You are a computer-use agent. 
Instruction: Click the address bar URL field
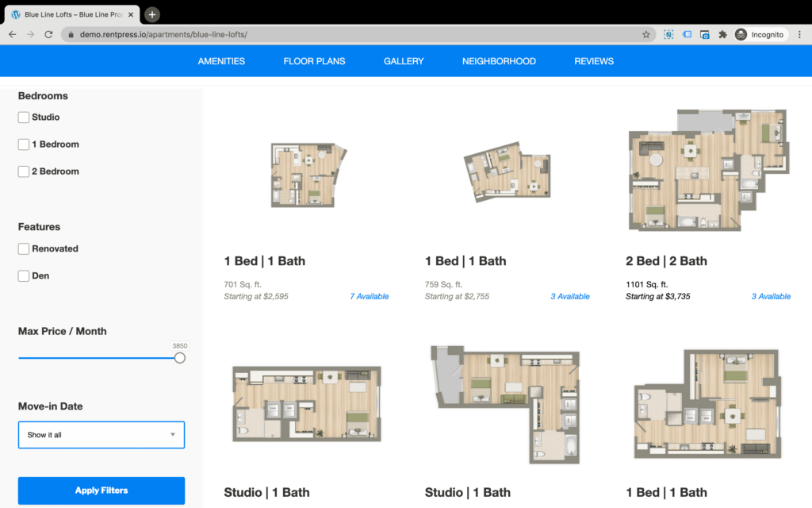click(x=358, y=35)
